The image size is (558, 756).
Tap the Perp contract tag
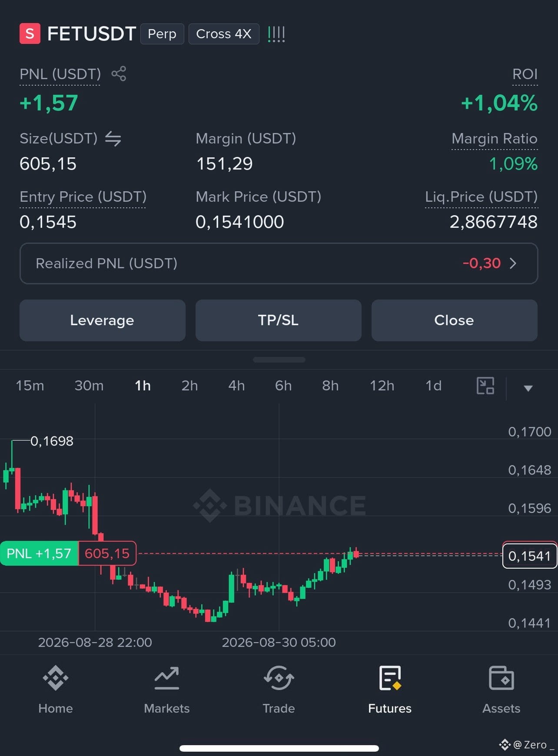(x=162, y=34)
